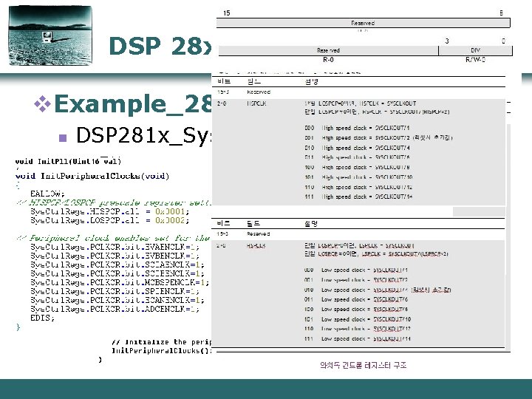This screenshot has width=532, height=399.
Task: Click '110 High speed clock = SYSCLKOUT/12'
Action: pos(358,187)
